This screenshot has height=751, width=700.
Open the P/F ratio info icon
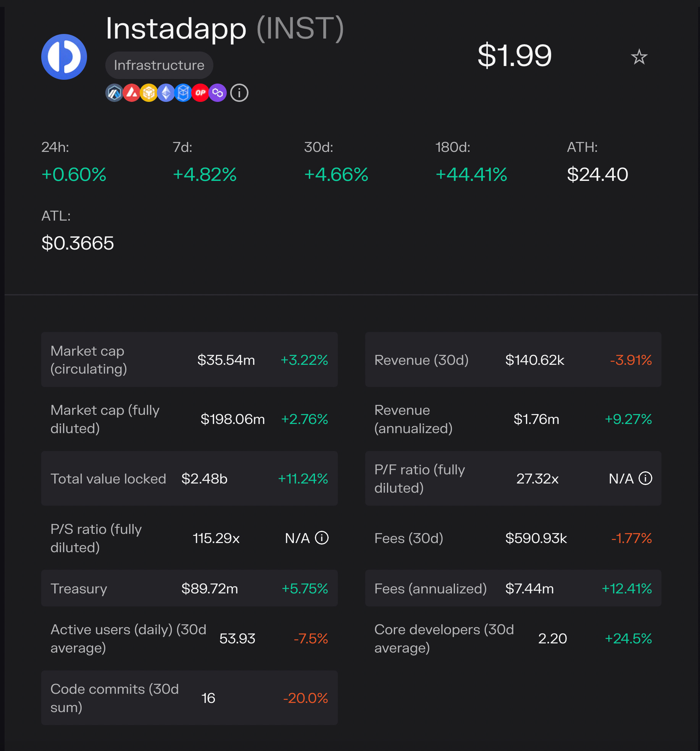[645, 478]
